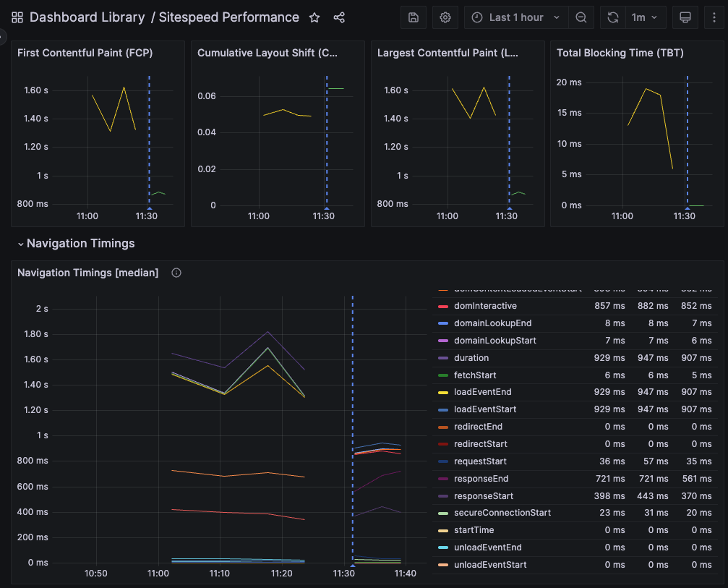Click annotation marker in Navigation Timings chart

click(x=352, y=566)
